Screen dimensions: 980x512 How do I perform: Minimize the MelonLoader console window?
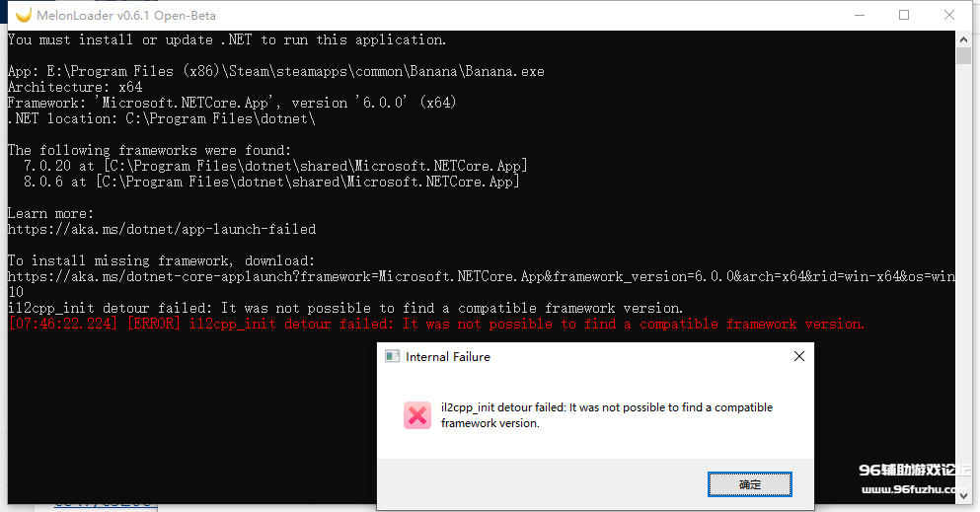[860, 15]
